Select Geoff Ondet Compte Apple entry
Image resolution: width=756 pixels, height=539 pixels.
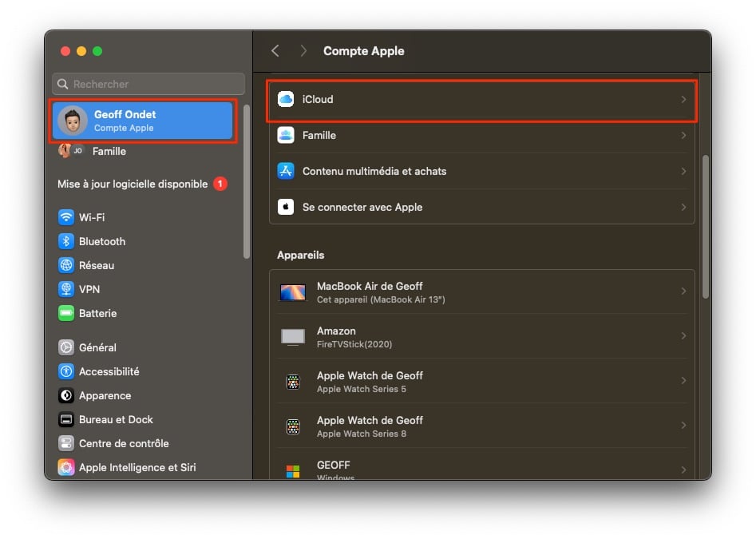tap(143, 121)
